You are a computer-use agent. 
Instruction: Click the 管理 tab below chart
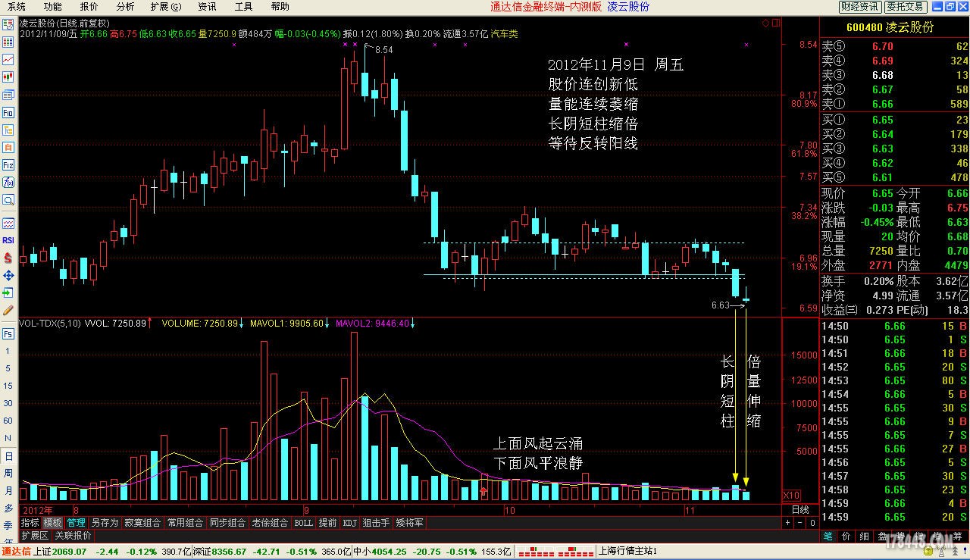point(76,523)
